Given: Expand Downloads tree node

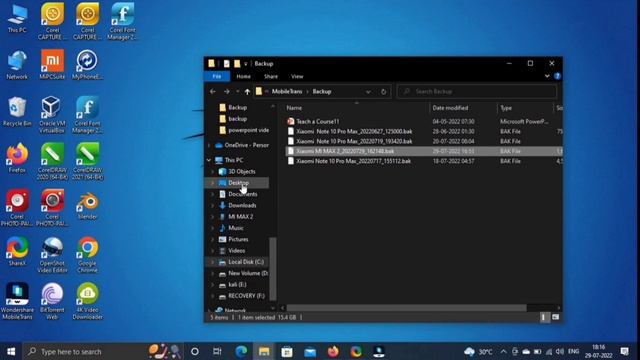Looking at the screenshot, I should pos(213,205).
